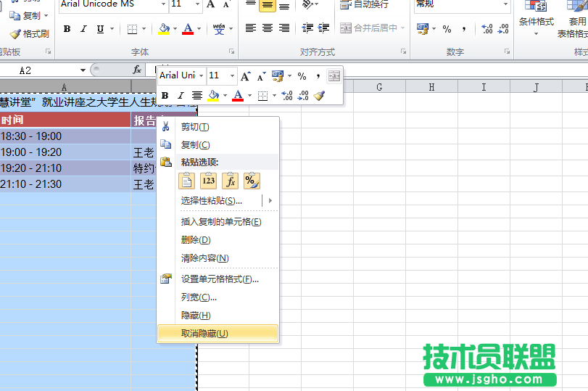Select paste Formulas fx icon
This screenshot has height=391, width=588.
coord(231,181)
